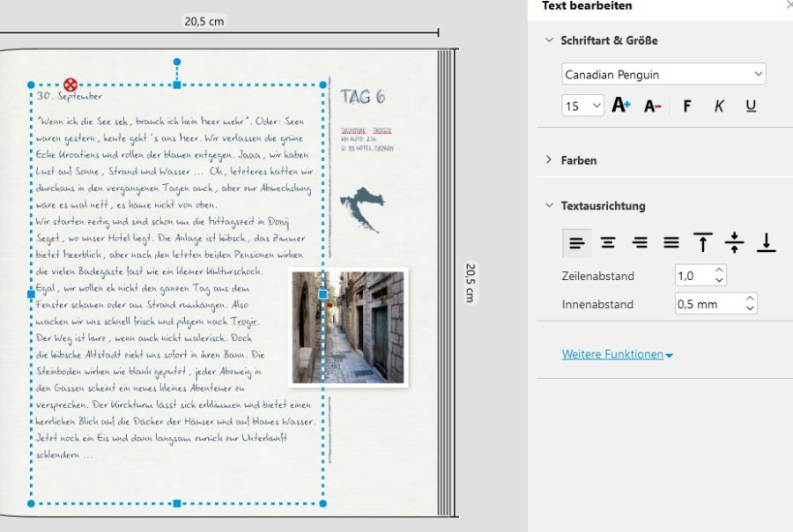This screenshot has width=793, height=532.
Task: Open the font size 15 dropdown
Action: pyautogui.click(x=582, y=106)
